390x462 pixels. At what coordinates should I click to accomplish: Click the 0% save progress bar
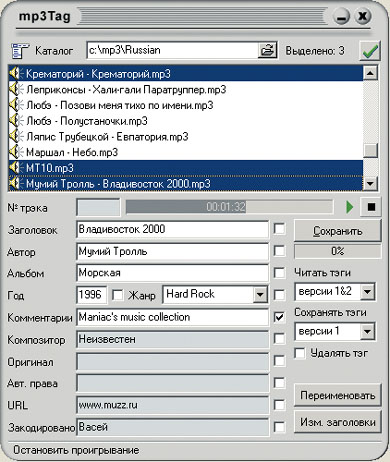click(337, 251)
